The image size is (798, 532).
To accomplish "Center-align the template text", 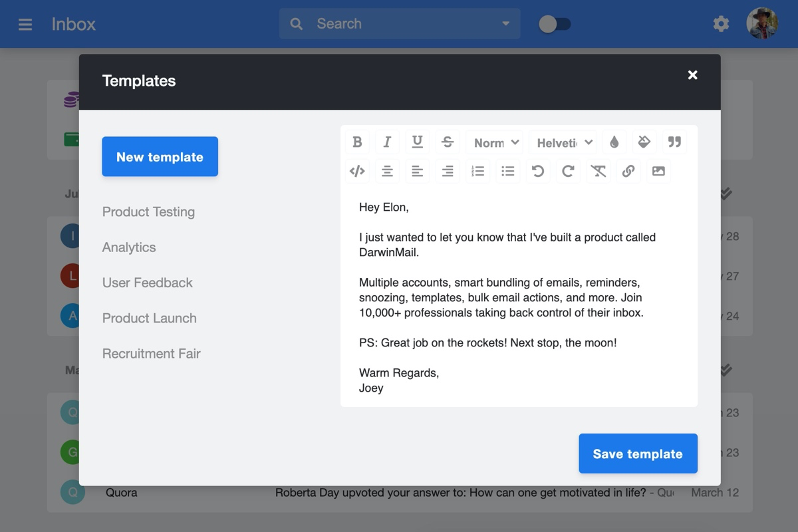I will [x=387, y=171].
